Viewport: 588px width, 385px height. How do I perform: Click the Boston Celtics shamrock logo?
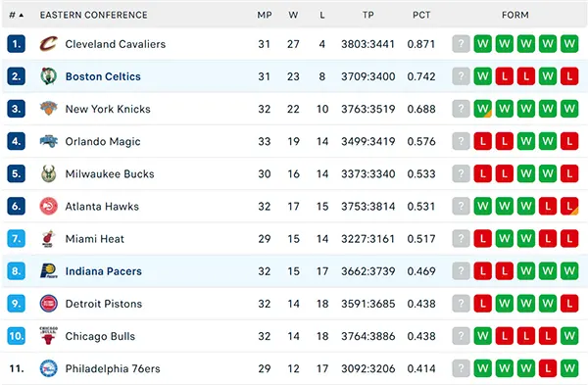tap(48, 76)
